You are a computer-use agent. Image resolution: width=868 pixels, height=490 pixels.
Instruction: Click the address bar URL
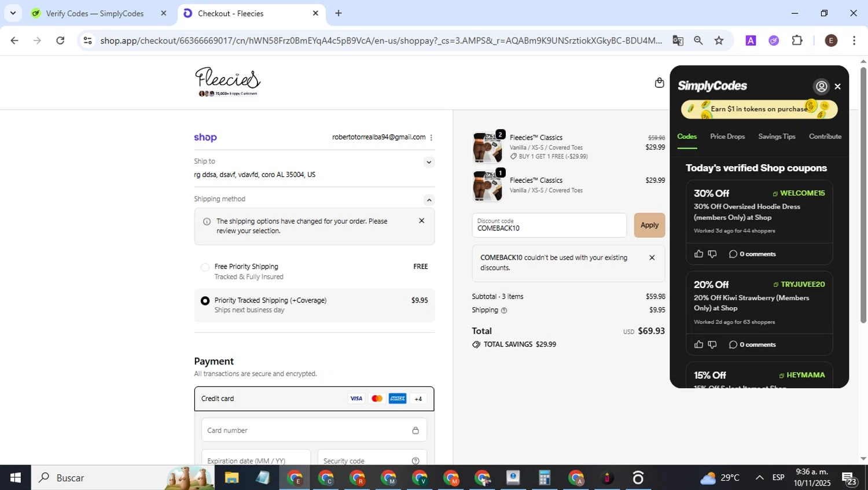(381, 40)
